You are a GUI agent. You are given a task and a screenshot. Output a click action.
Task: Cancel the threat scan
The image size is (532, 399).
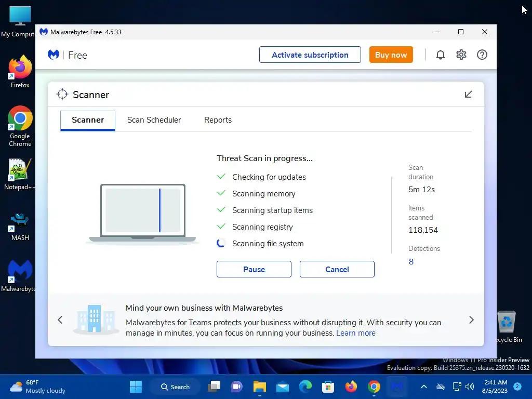337,269
